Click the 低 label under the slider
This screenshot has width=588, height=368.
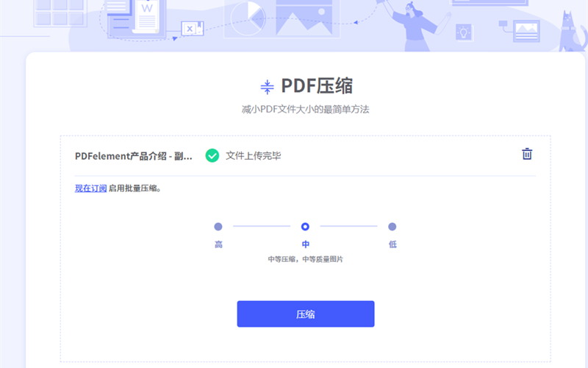[x=392, y=244]
